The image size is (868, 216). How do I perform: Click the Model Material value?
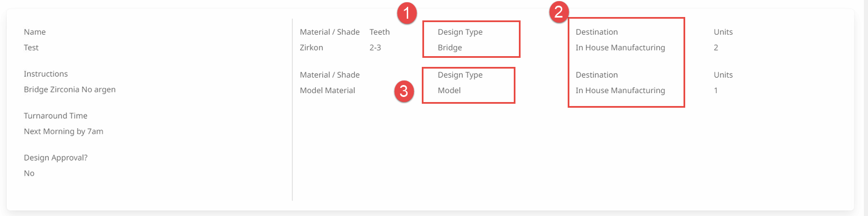click(328, 90)
